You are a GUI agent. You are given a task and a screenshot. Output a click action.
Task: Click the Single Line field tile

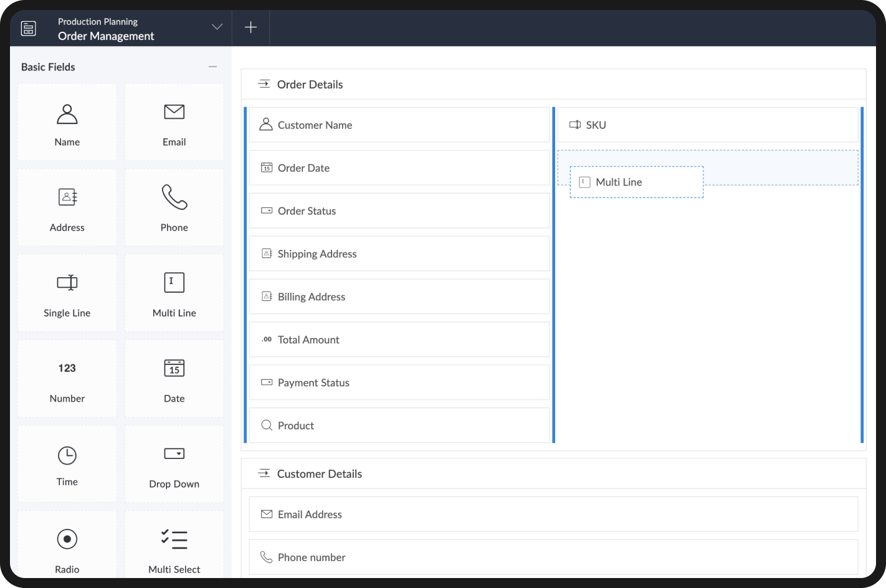[x=67, y=293]
